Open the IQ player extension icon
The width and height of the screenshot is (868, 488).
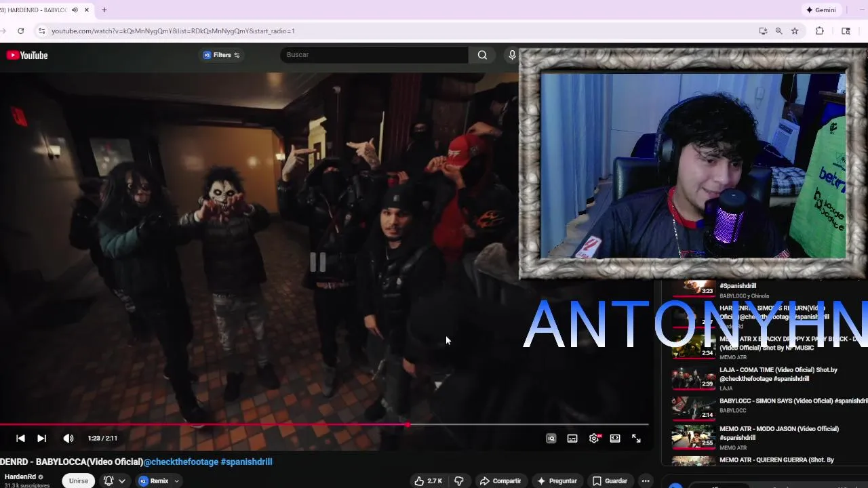tap(551, 439)
